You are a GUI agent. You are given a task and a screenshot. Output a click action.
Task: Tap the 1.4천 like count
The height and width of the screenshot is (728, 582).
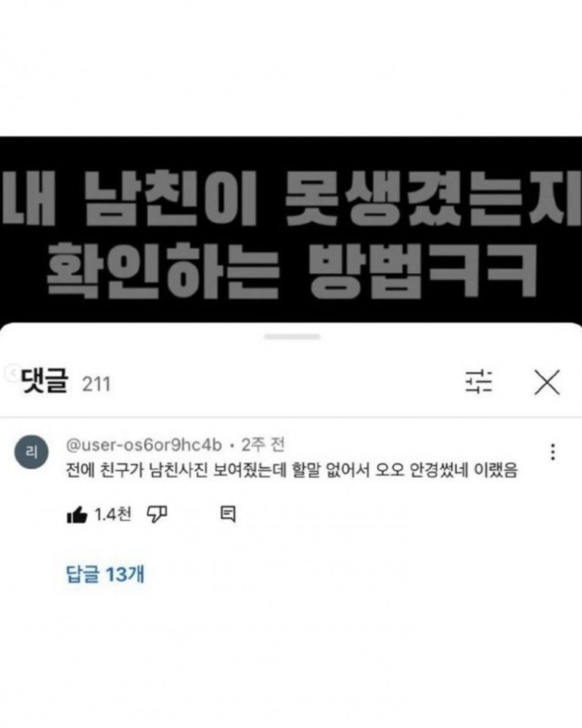(113, 514)
